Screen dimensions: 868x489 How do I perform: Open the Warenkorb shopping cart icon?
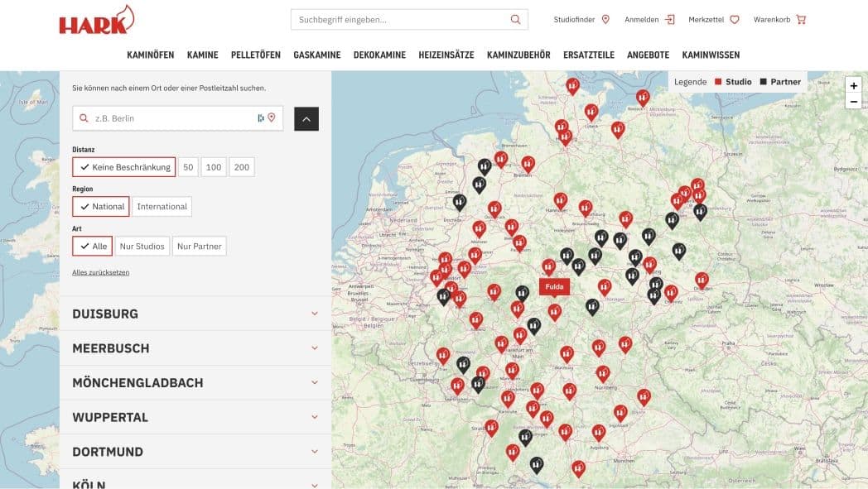pyautogui.click(x=801, y=19)
